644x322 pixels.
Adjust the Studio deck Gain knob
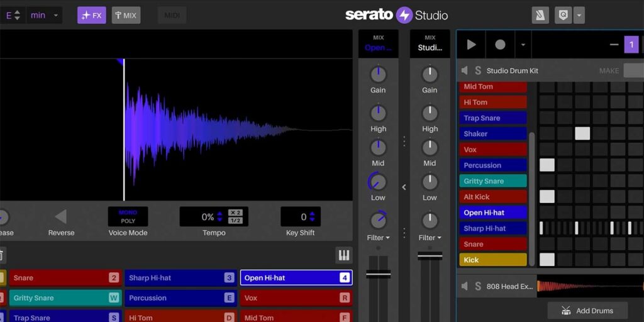click(430, 75)
